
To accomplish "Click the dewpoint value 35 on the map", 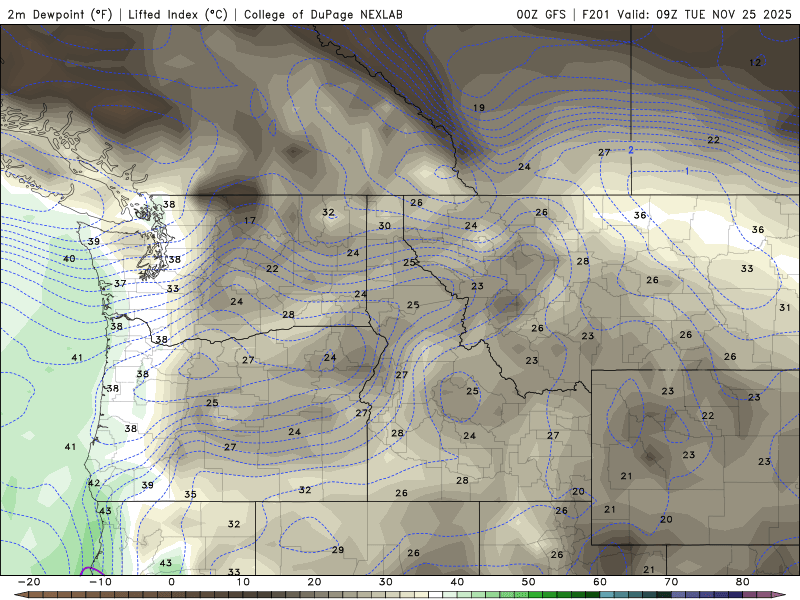I will pos(190,494).
